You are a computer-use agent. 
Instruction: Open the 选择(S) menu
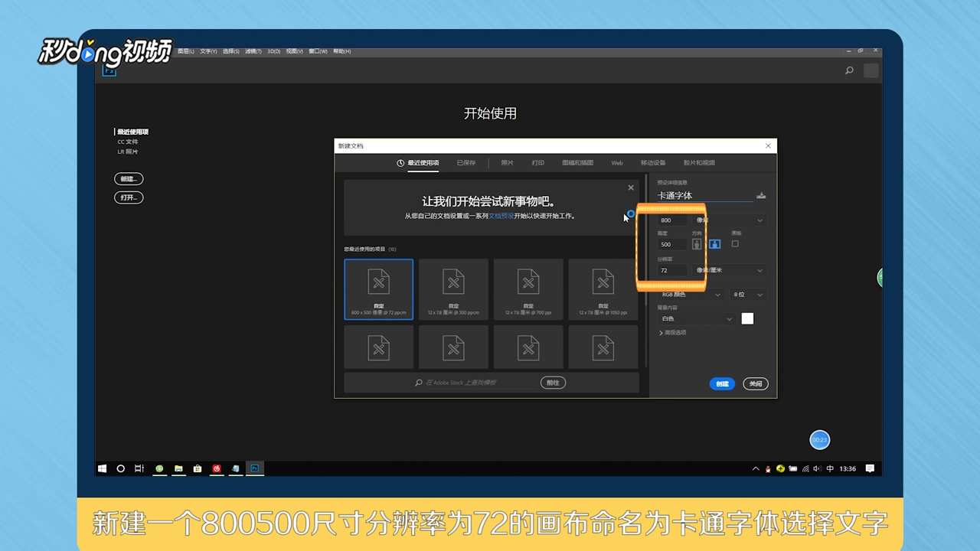[231, 51]
